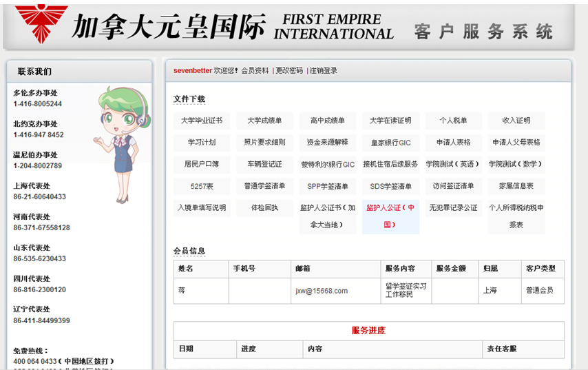The width and height of the screenshot is (588, 370).
Task: Download the 个人税单 file
Action: 453,121
